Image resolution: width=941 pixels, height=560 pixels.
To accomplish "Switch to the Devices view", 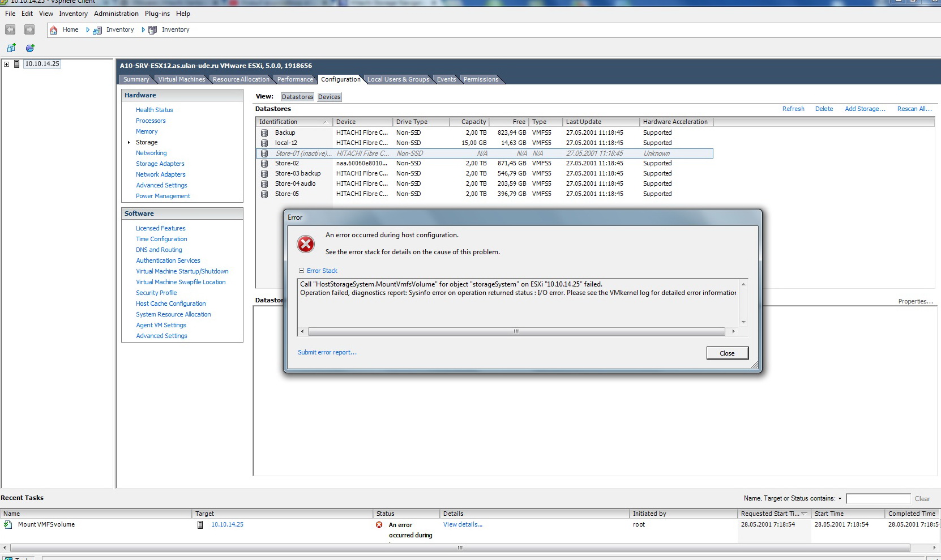I will point(330,97).
